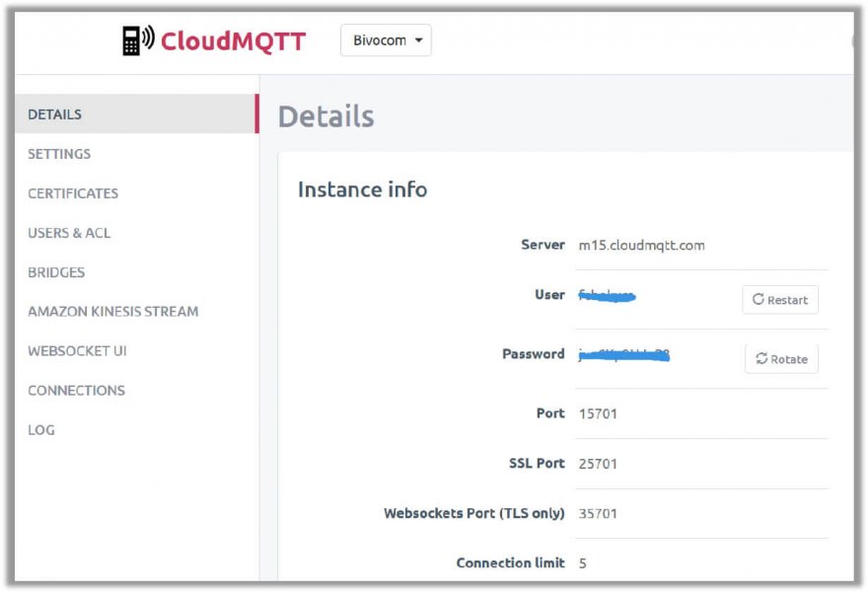
Task: Open the LOG sidebar item
Action: pyautogui.click(x=41, y=430)
